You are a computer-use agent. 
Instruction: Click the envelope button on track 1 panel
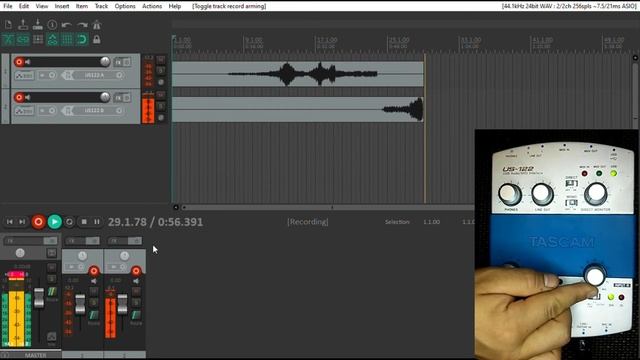24,76
